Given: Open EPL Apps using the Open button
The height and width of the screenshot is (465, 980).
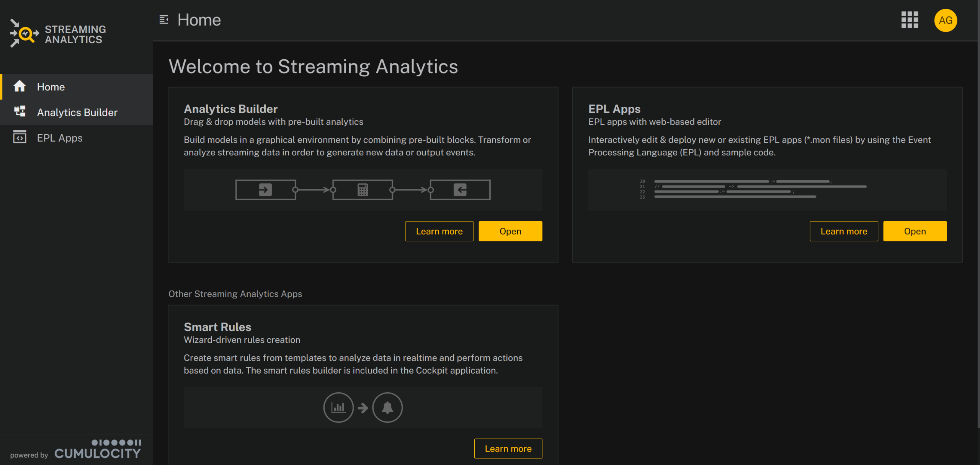Looking at the screenshot, I should point(915,231).
